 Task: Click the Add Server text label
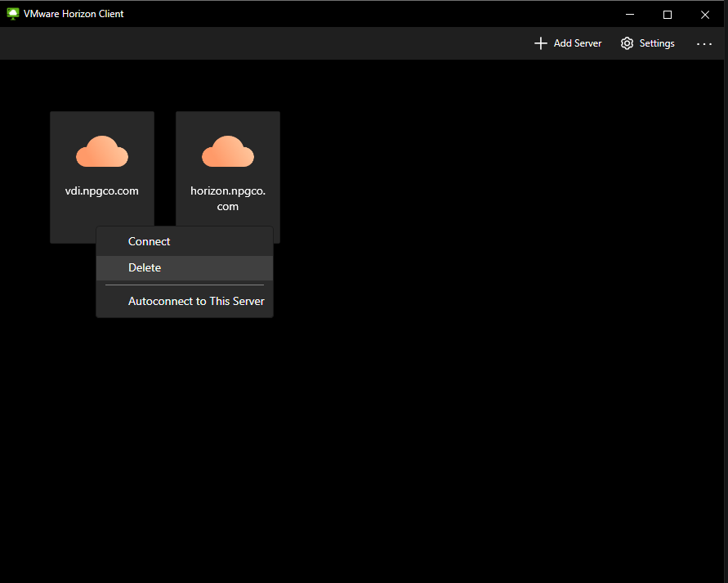(578, 43)
